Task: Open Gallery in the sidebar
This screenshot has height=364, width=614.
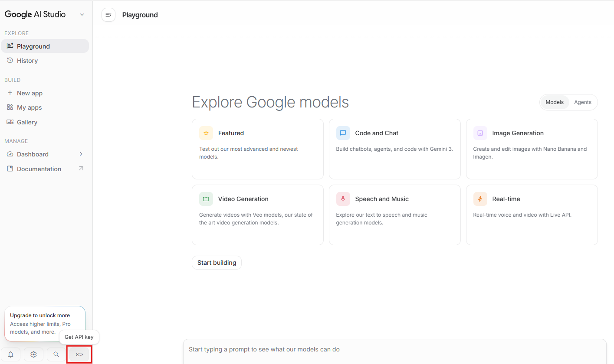Action: click(x=45, y=122)
